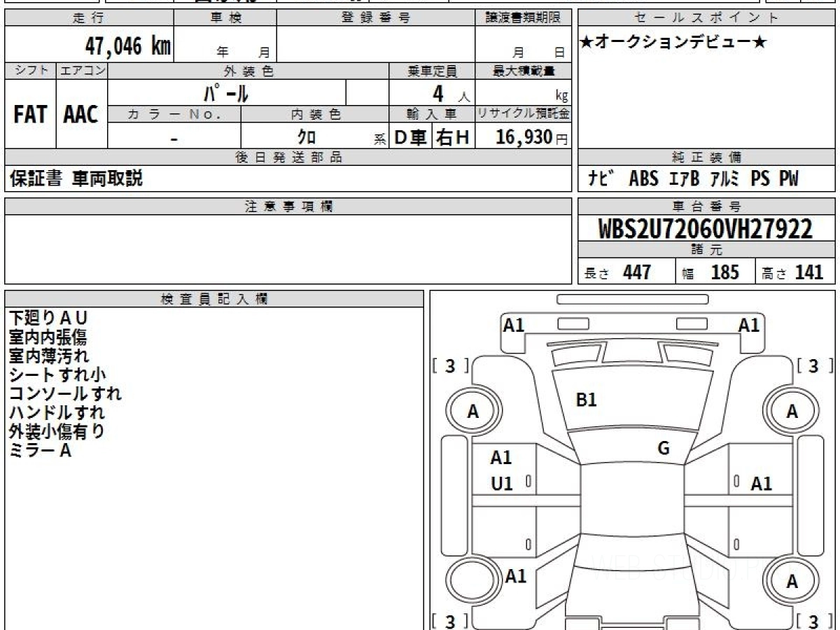Select the シフト header cell

point(30,71)
